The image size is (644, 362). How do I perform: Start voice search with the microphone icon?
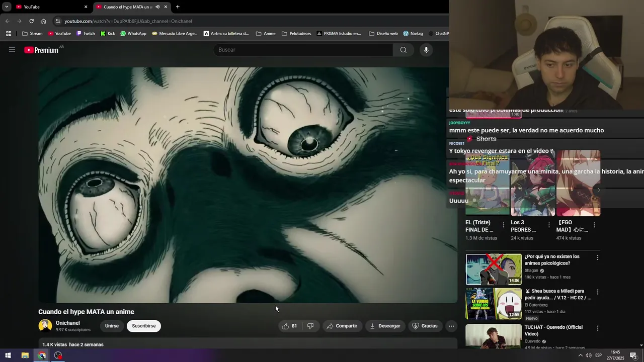click(426, 50)
